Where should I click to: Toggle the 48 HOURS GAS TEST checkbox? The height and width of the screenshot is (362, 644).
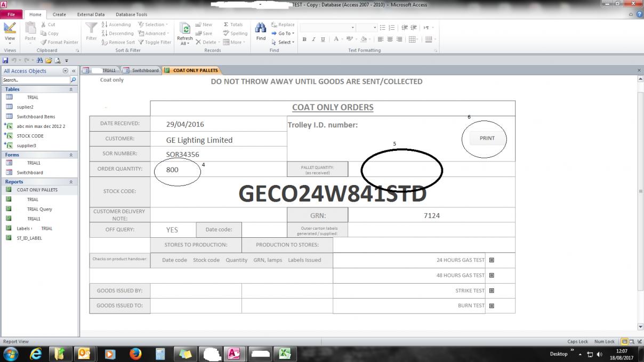pyautogui.click(x=492, y=276)
